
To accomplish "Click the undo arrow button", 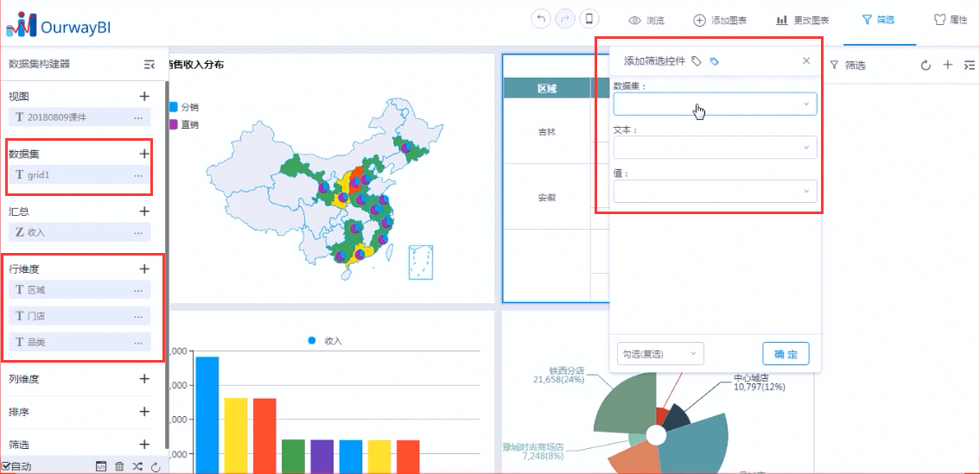I will point(541,19).
